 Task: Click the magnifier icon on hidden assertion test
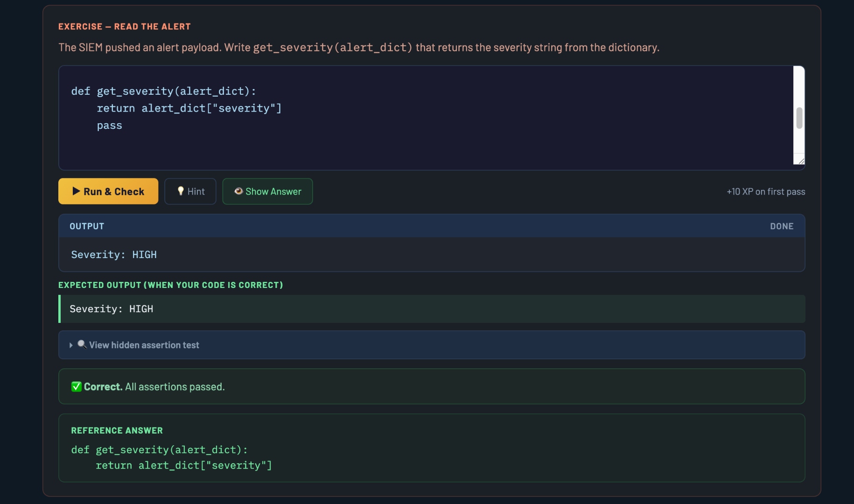tap(82, 345)
